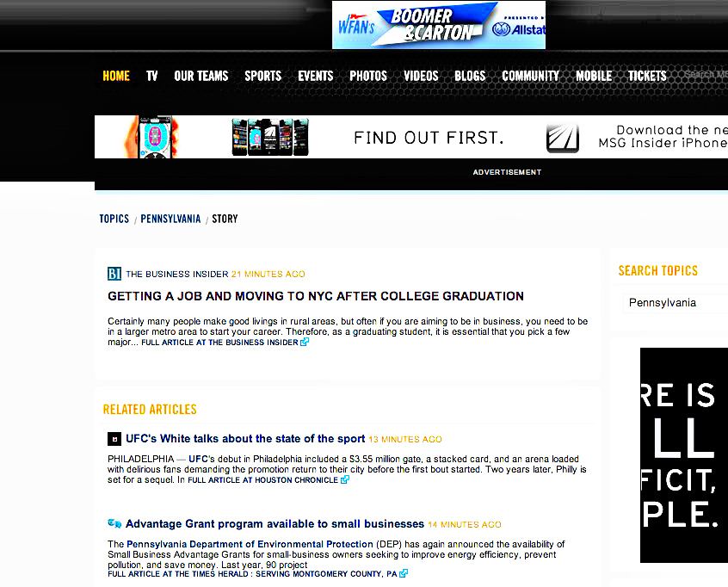The image size is (728, 587).
Task: Open FULL ARTICLE AT THE TIMES HERALD link
Action: [252, 574]
